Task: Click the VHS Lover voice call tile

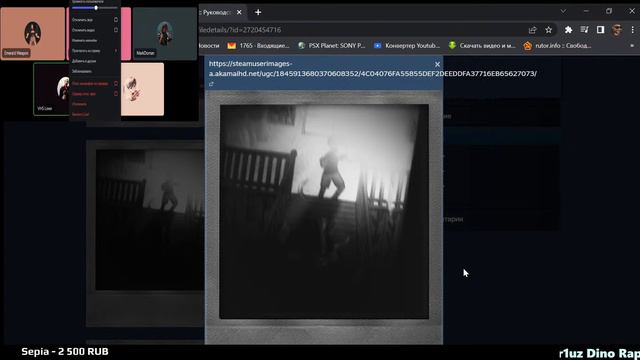Action: tap(51, 89)
